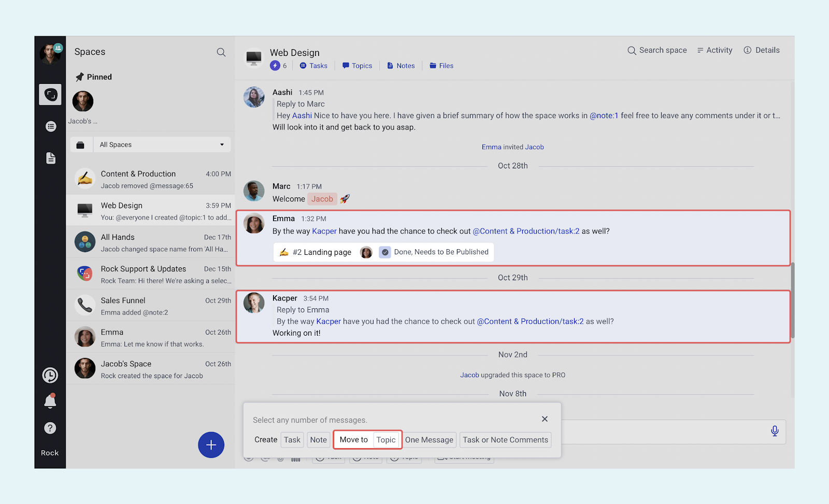This screenshot has height=504, width=829.
Task: Open the notes document icon in left sidebar
Action: (51, 158)
